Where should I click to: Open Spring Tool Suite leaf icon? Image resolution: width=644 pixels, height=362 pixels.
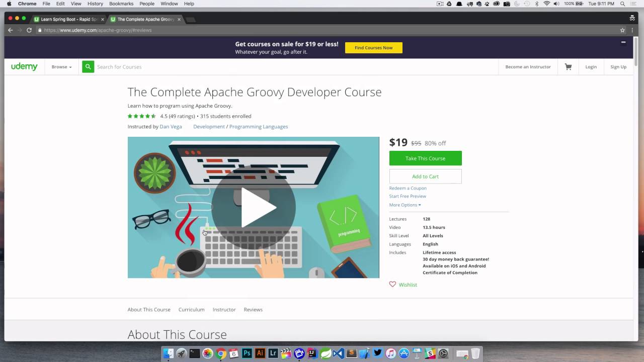click(326, 353)
